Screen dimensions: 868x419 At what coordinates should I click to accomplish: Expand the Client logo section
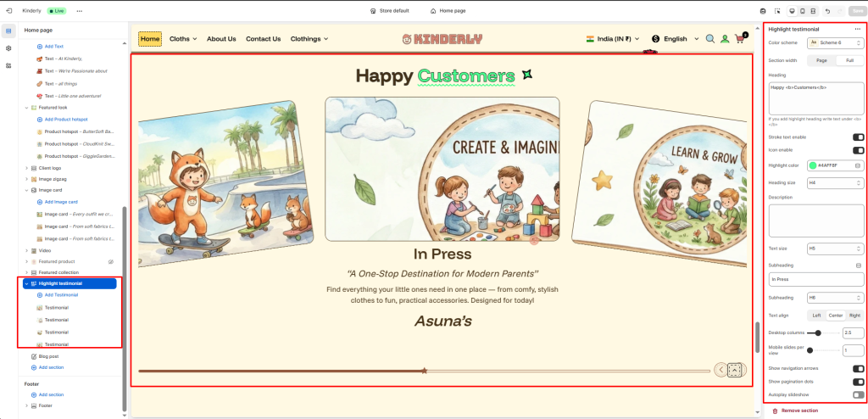(26, 168)
